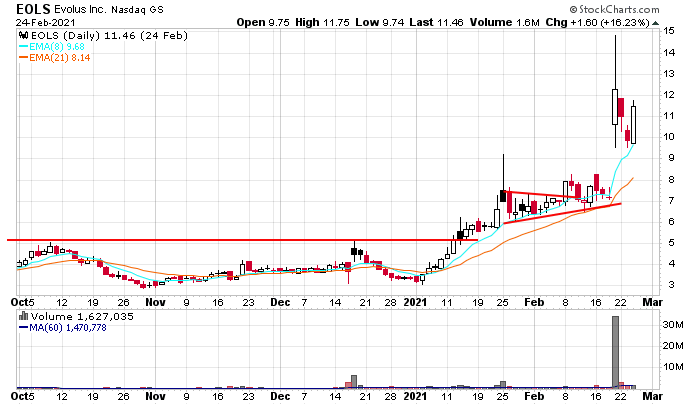Viewport: 700px width, 405px height.
Task: Click the Evolus Inc. company name
Action: [x=80, y=9]
